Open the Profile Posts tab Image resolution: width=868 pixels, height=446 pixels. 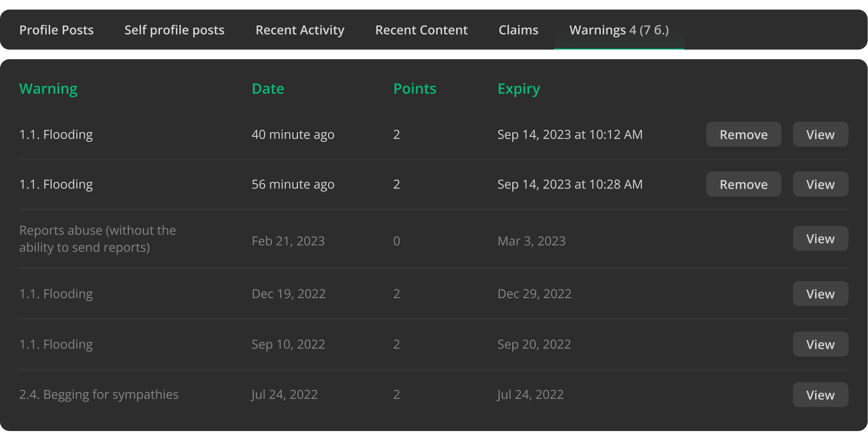pyautogui.click(x=56, y=30)
